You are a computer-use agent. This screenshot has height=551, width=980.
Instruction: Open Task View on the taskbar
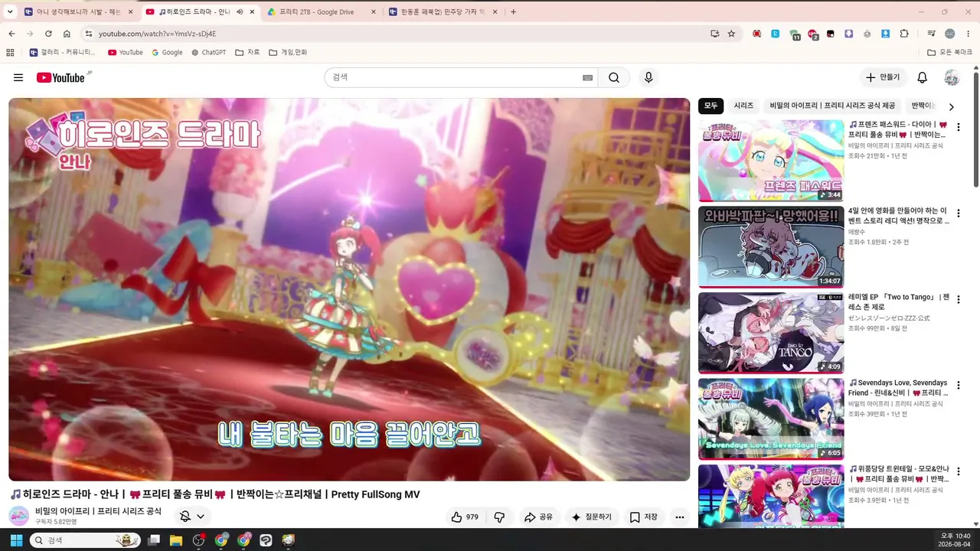[x=154, y=540]
